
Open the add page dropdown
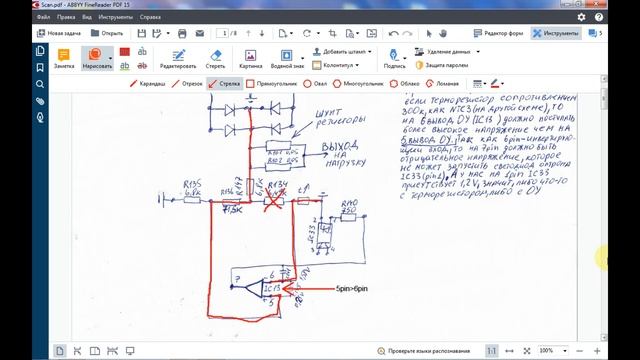click(286, 33)
